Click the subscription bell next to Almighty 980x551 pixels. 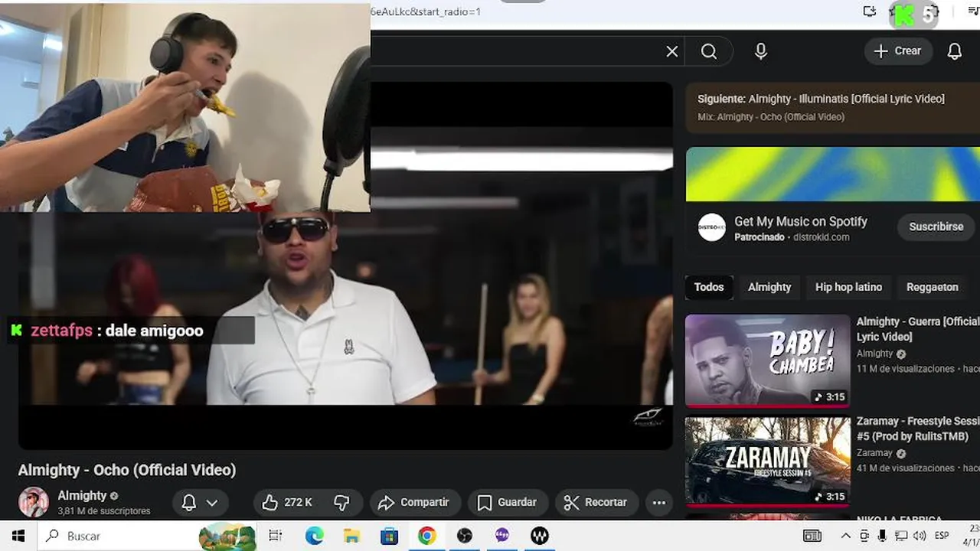point(188,502)
